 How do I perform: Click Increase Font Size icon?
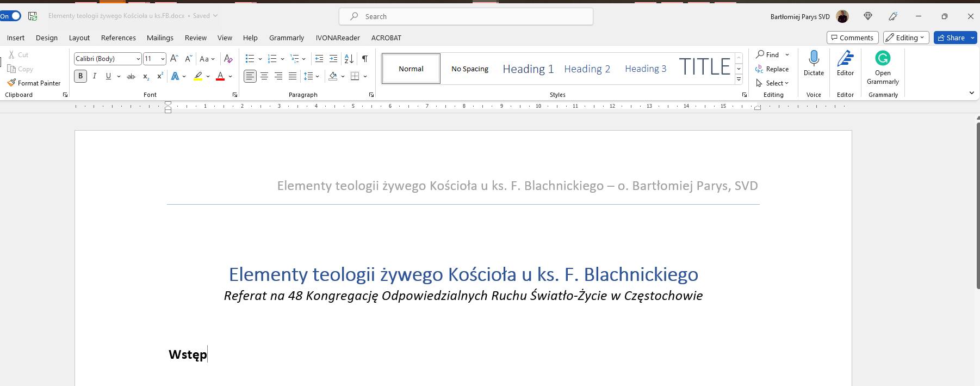(174, 59)
